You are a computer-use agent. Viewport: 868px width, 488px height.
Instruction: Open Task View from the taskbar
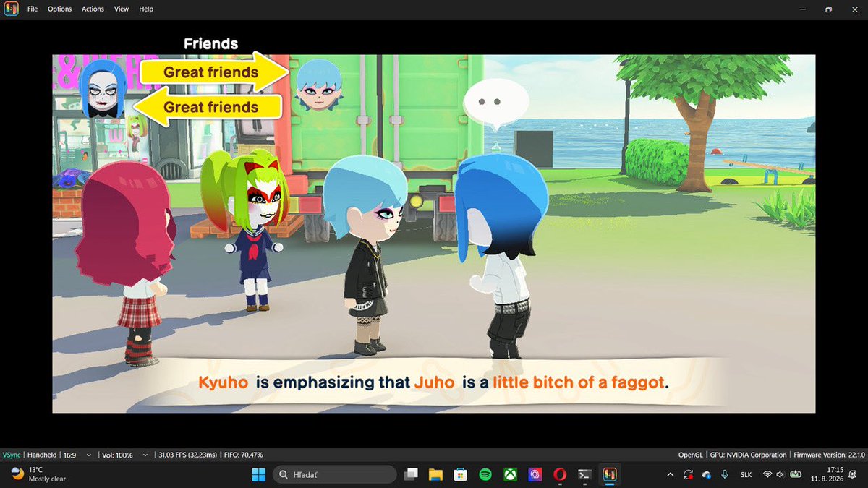click(x=412, y=474)
